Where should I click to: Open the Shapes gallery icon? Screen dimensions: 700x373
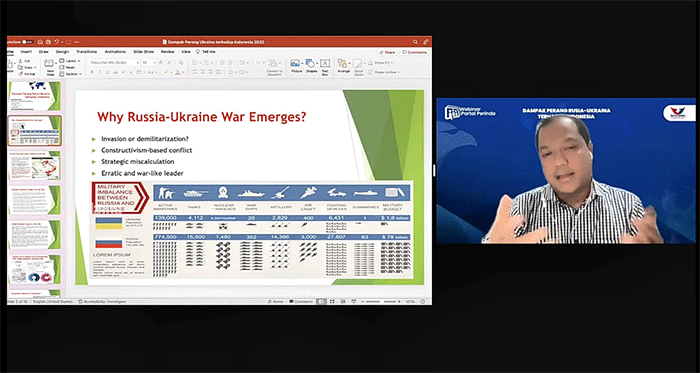[311, 66]
